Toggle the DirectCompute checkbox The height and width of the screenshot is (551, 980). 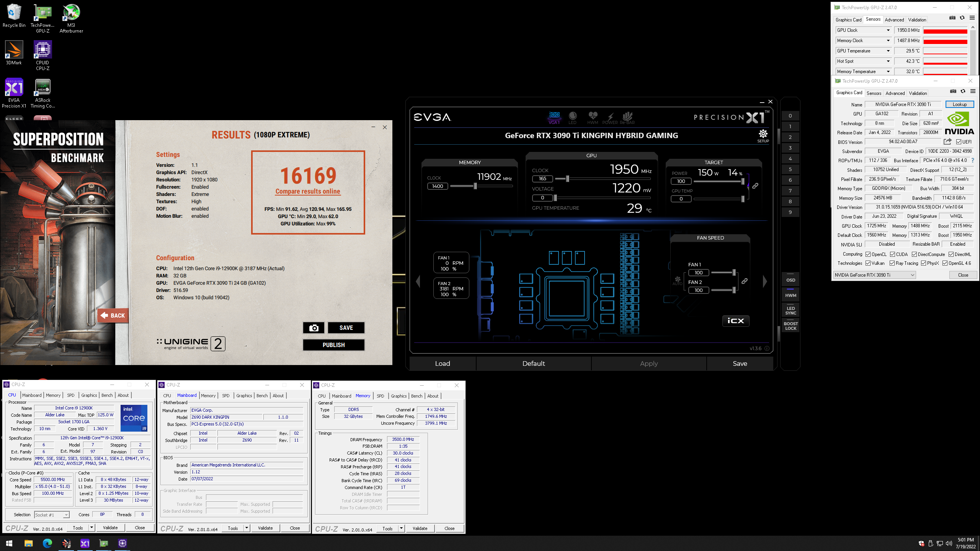(x=914, y=254)
